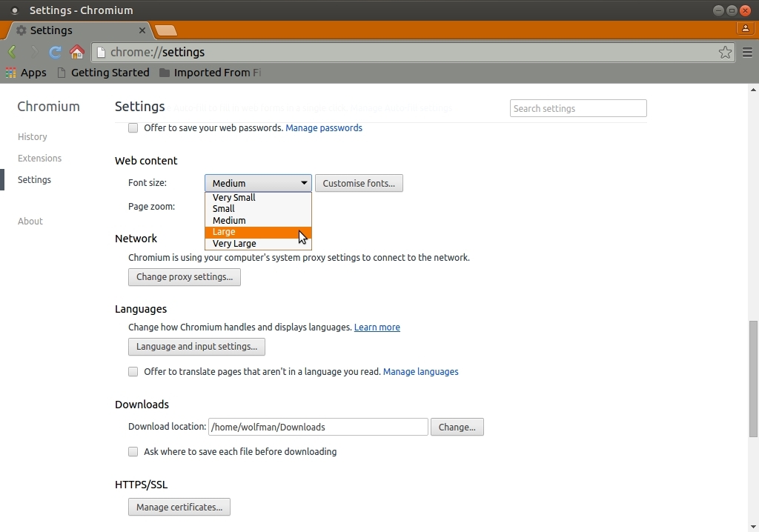Focus the Search settings field
The height and width of the screenshot is (532, 759).
578,108
